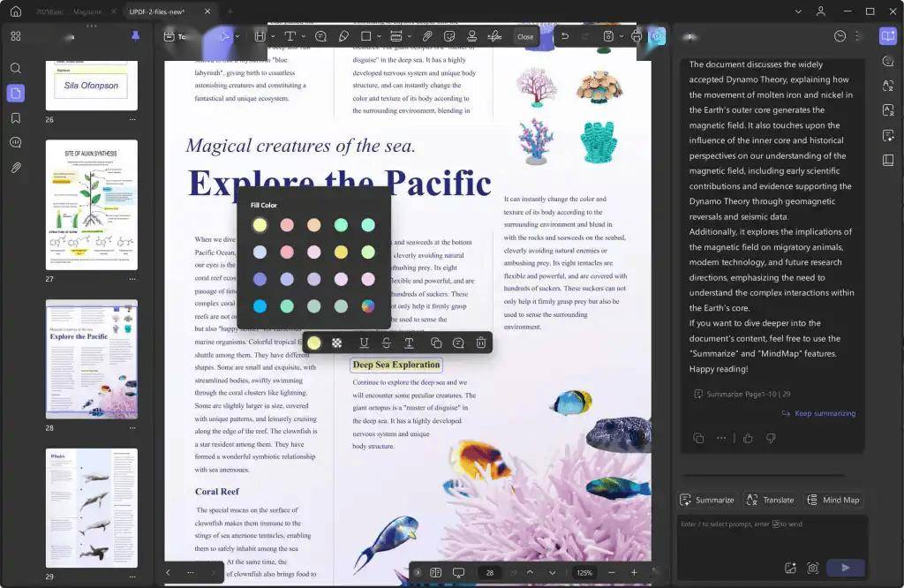This screenshot has width=904, height=588.
Task: Select the pencil drawing tool
Action: click(x=343, y=36)
